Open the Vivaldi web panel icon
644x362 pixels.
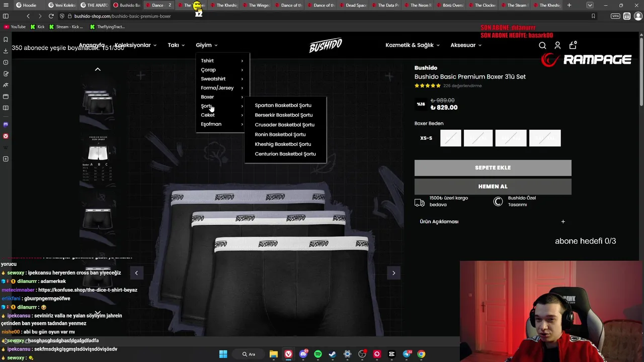coord(6,136)
